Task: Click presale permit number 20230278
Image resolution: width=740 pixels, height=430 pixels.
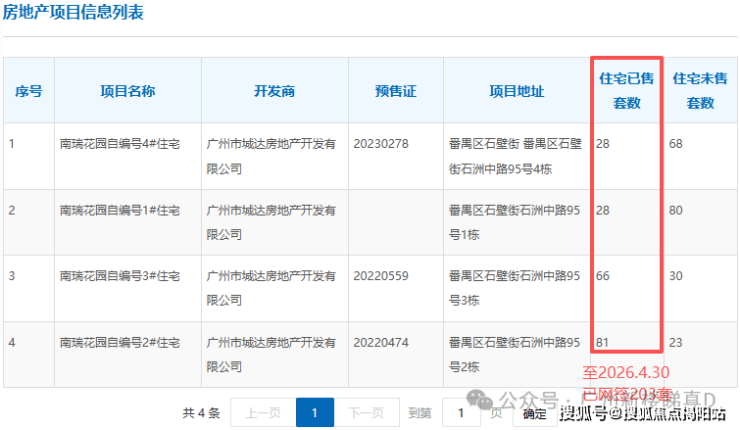Action: point(381,144)
